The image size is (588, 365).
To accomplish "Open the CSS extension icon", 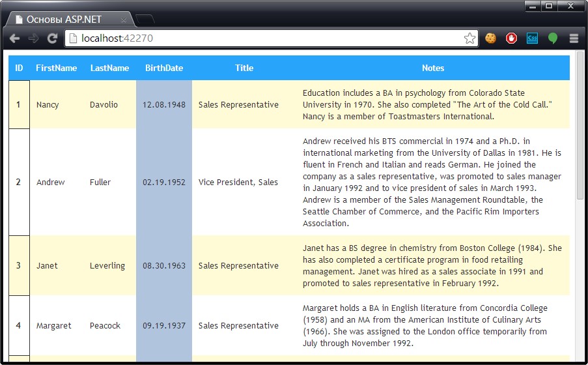I will tap(532, 38).
